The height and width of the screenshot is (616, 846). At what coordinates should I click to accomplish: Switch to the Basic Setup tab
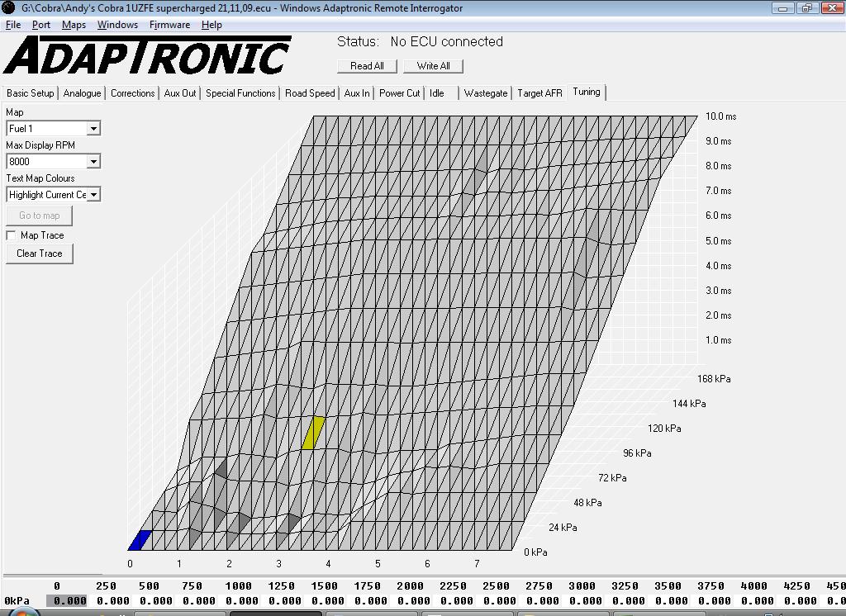[31, 93]
